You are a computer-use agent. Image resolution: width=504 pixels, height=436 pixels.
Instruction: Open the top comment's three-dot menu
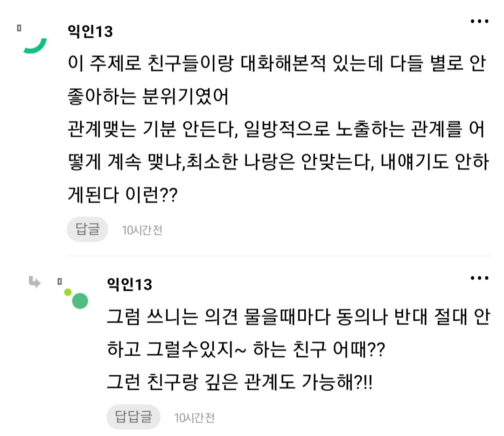(479, 21)
